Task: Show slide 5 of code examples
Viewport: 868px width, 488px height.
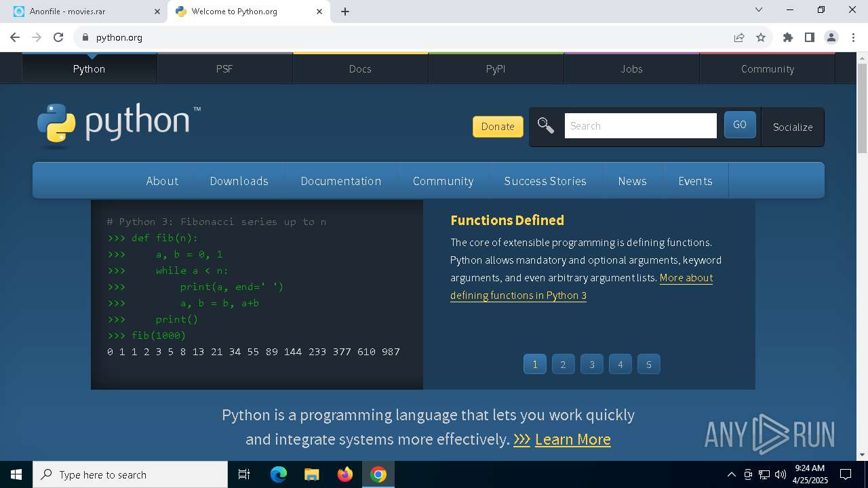Action: tap(649, 364)
